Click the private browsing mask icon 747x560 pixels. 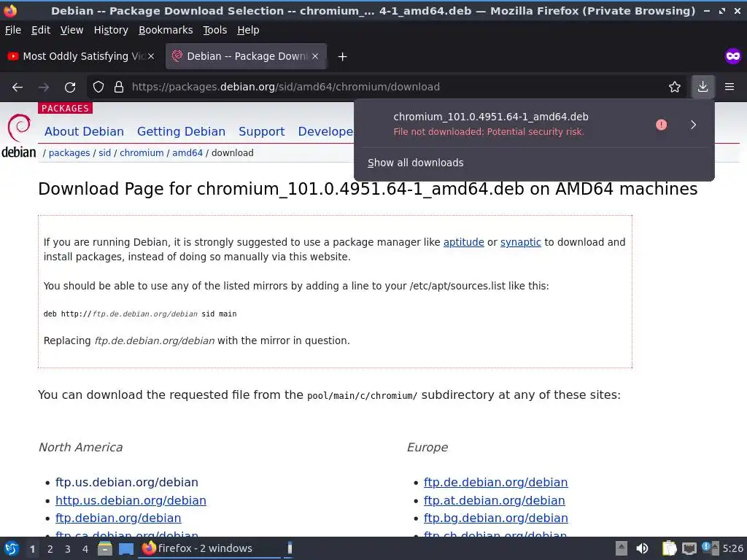click(732, 56)
